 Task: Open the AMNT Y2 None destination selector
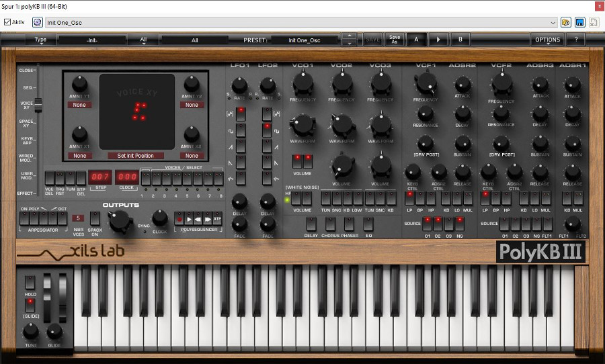(192, 105)
